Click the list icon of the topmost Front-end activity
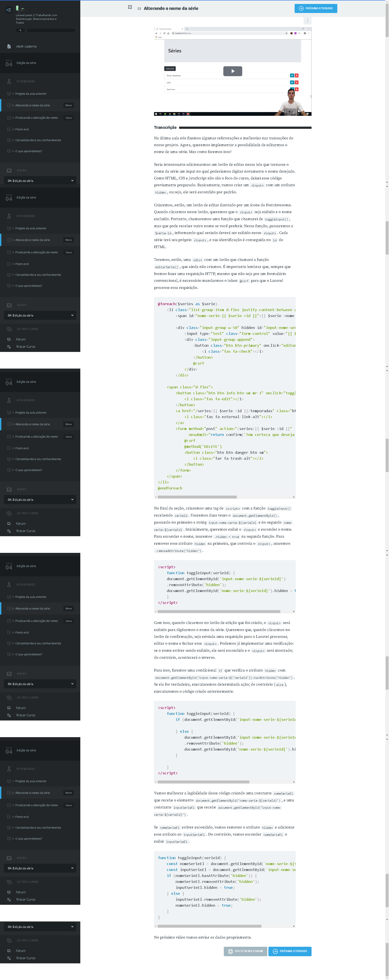 (9, 129)
